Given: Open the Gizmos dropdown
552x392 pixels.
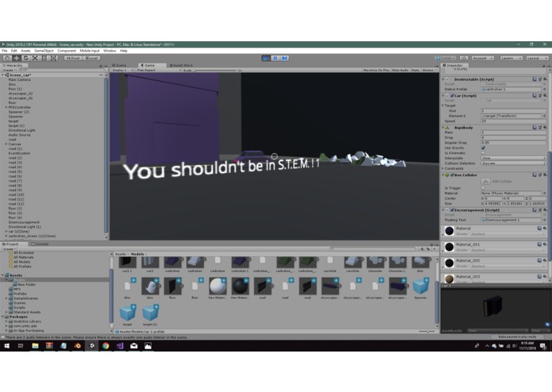Looking at the screenshot, I should pyautogui.click(x=429, y=70).
